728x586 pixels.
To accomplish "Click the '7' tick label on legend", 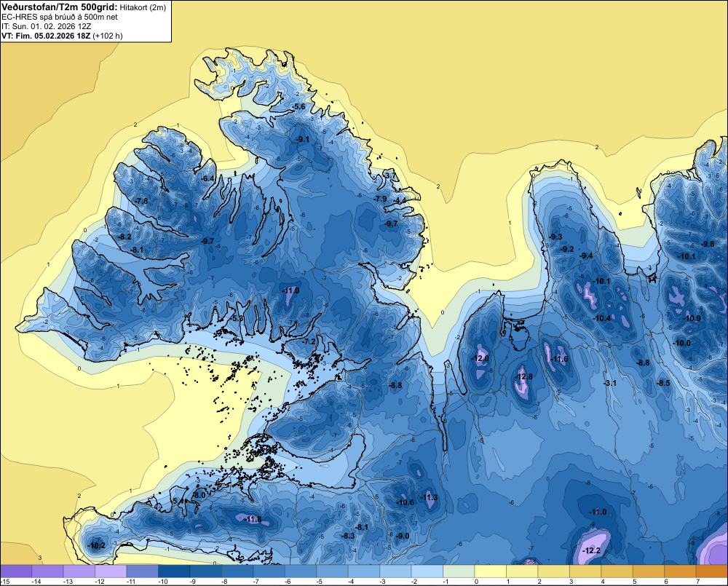I will (698, 582).
